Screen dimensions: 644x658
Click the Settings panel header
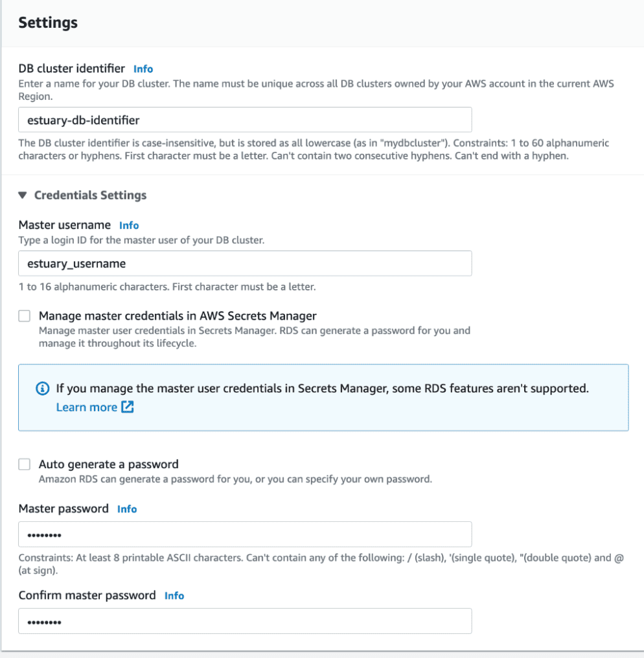point(47,22)
